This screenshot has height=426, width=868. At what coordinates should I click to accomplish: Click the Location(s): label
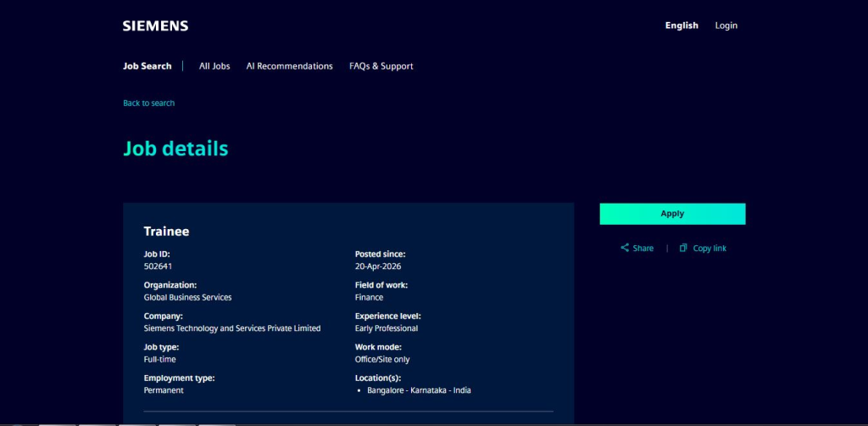(x=377, y=378)
